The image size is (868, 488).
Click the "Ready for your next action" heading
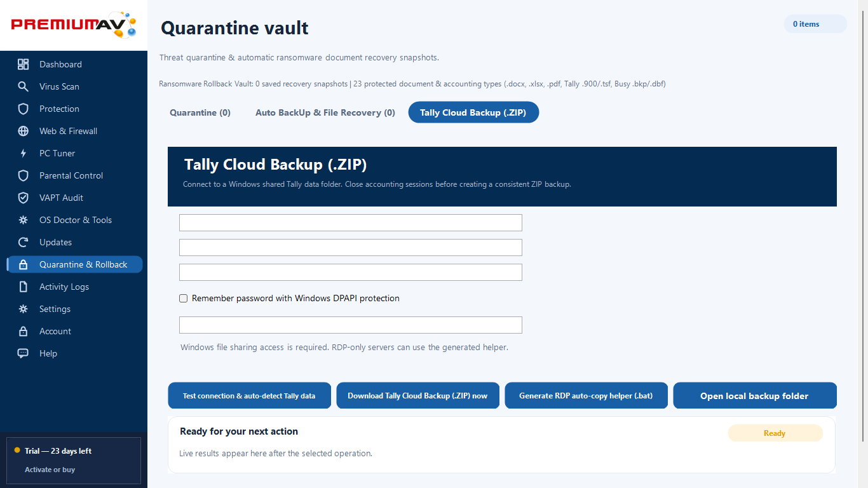coord(239,431)
